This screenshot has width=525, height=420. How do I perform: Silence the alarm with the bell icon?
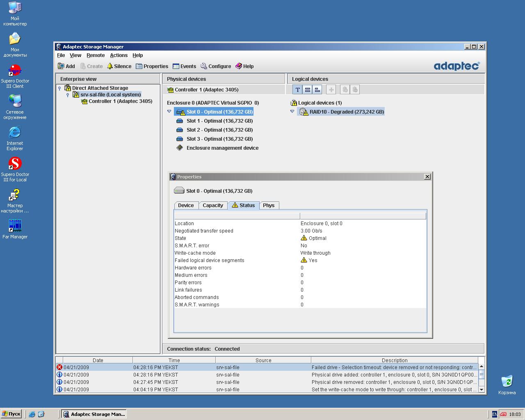tap(119, 66)
